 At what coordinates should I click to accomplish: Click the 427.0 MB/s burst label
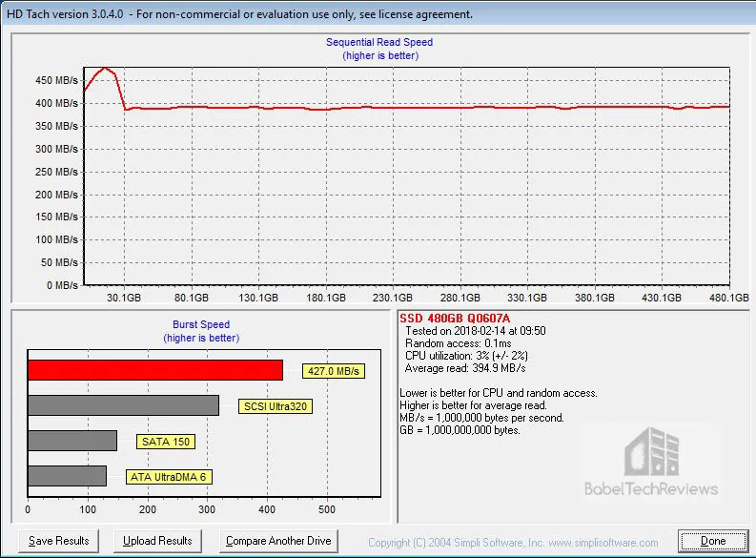(x=334, y=371)
